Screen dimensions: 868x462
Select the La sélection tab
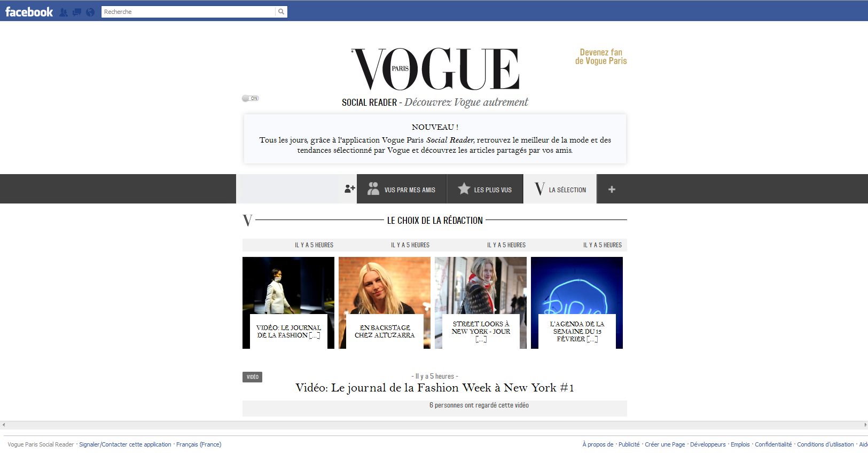[560, 189]
